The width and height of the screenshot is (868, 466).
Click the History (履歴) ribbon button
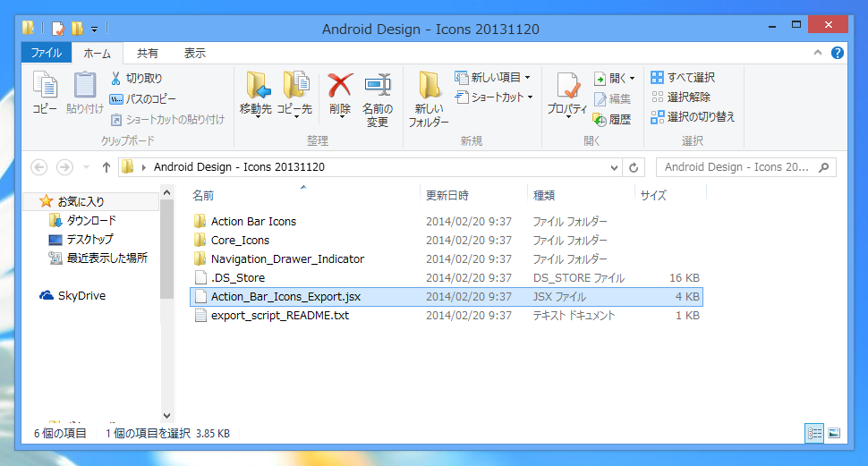612,119
